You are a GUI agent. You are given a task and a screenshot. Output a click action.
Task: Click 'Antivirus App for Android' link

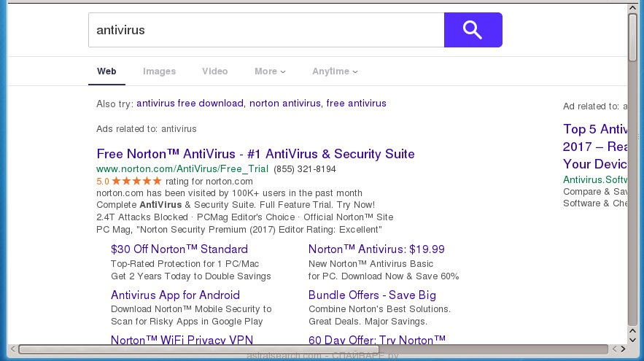(175, 295)
